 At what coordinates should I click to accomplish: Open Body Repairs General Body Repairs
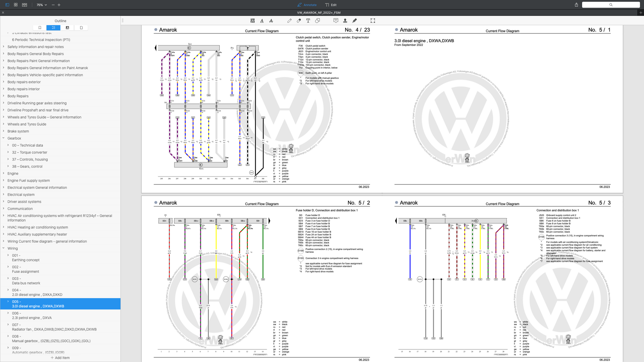point(35,54)
